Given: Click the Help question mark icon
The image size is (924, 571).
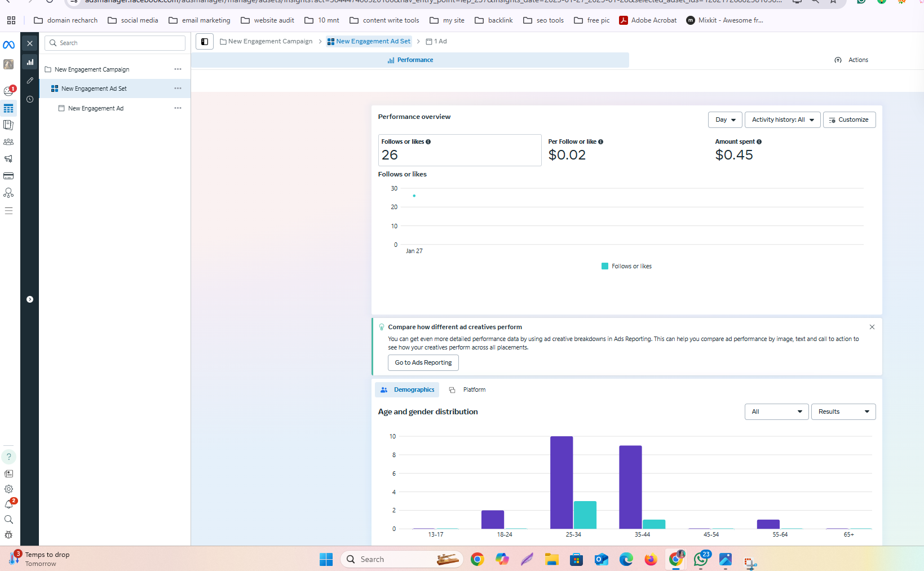Looking at the screenshot, I should tap(8, 457).
